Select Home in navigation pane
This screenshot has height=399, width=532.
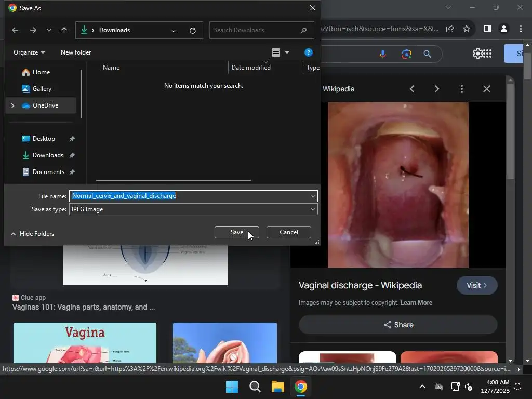(41, 72)
